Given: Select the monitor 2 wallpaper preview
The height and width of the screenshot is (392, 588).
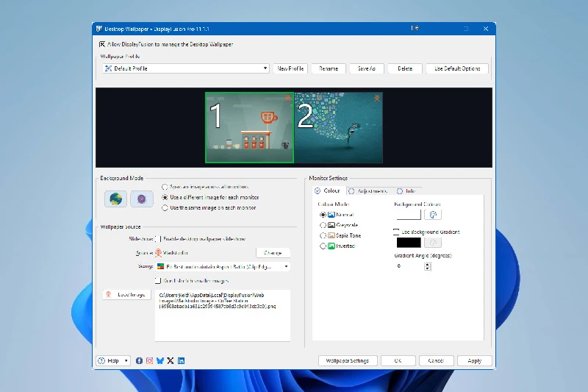Looking at the screenshot, I should [339, 127].
